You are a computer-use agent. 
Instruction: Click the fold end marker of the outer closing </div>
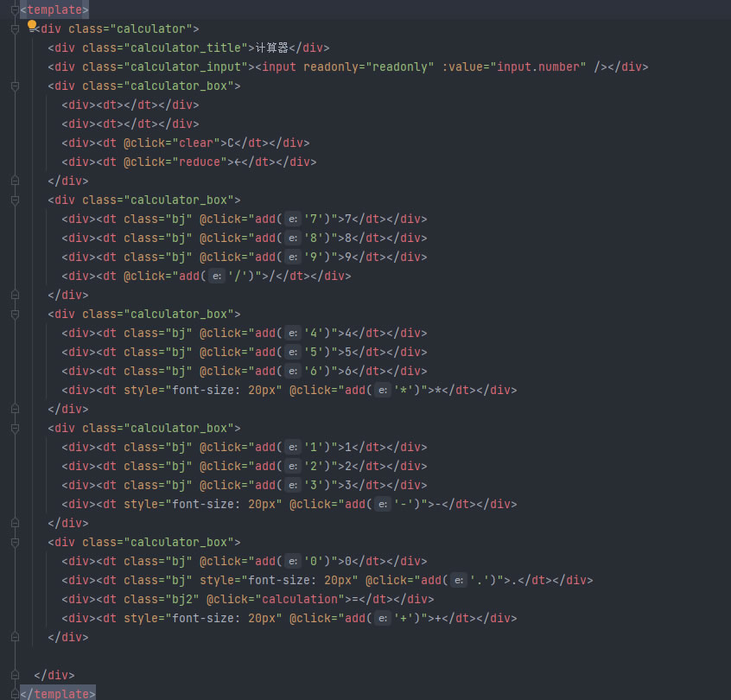[x=15, y=675]
